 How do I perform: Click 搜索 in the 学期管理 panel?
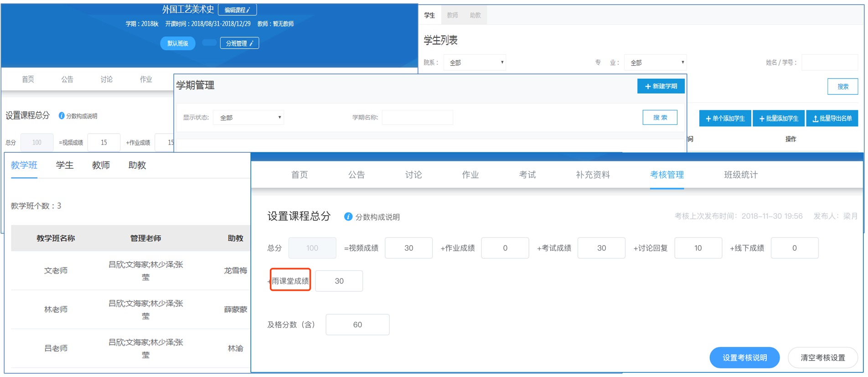(660, 118)
